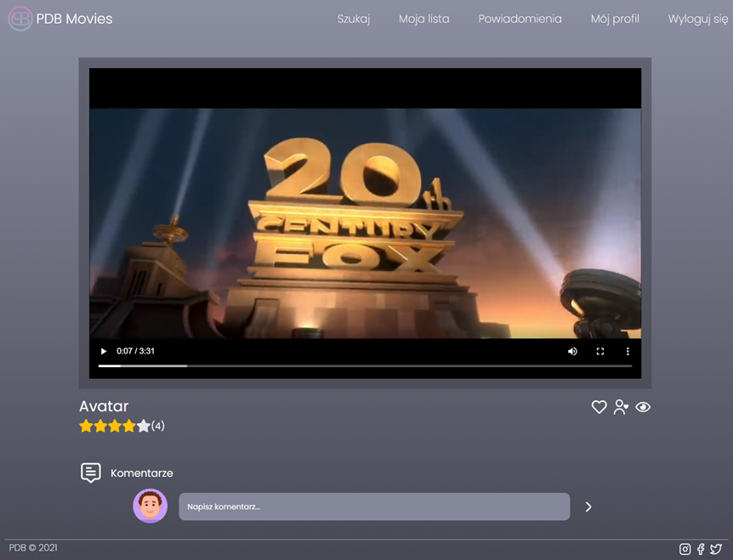The height and width of the screenshot is (560, 733).
Task: Toggle fullscreen video playback
Action: [x=599, y=351]
